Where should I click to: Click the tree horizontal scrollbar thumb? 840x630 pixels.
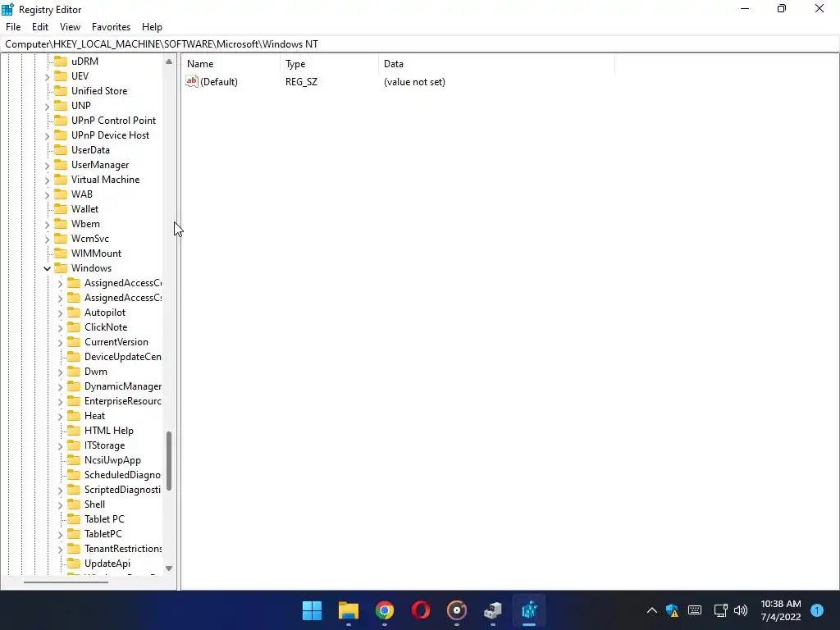(66, 582)
